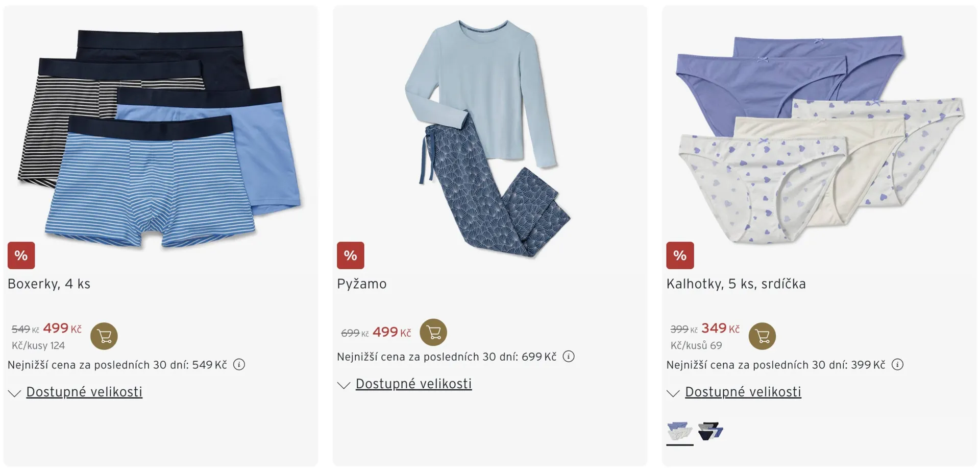This screenshot has width=980, height=470.
Task: Add Pyžamo to shopping cart
Action: (433, 332)
